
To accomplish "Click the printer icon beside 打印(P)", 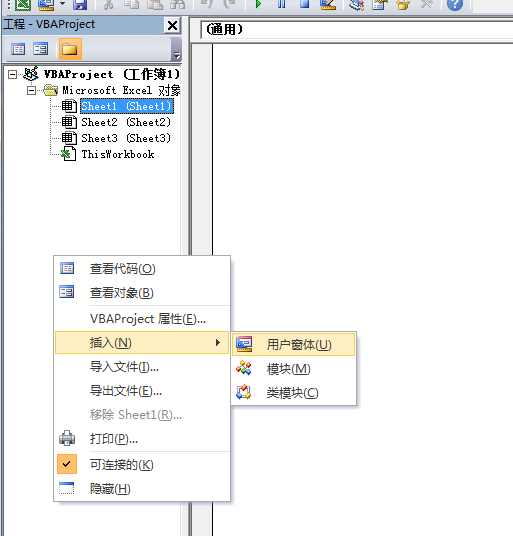I will point(67,438).
